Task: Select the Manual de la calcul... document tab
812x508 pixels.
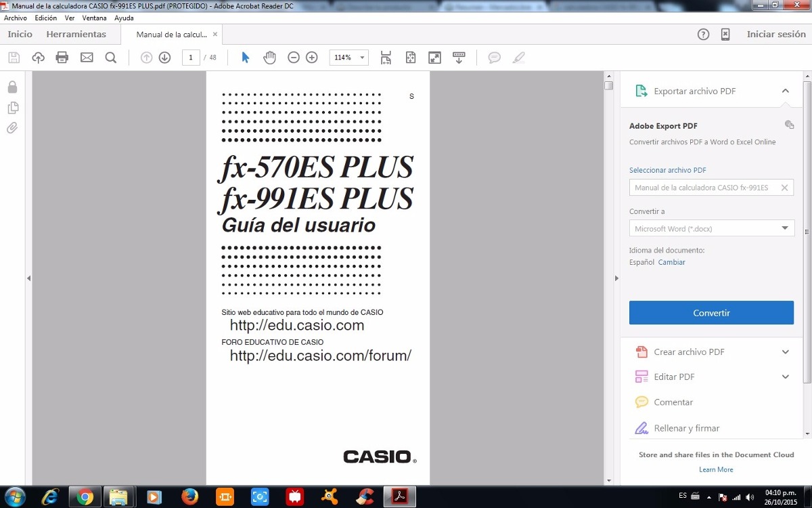Action: pyautogui.click(x=171, y=35)
